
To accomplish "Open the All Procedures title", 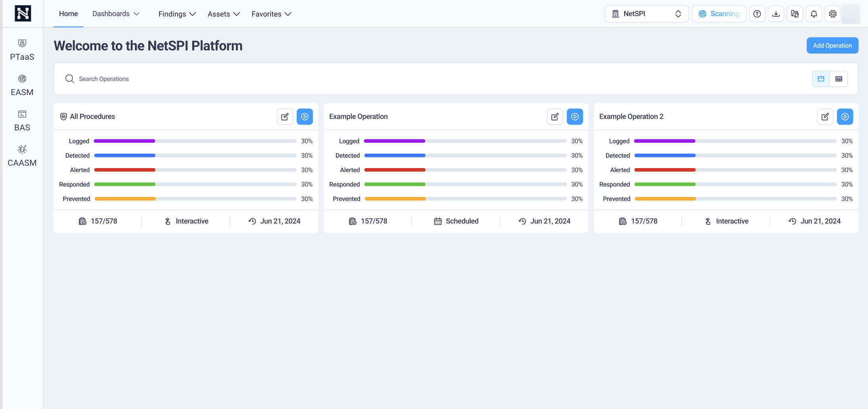I will tap(92, 117).
